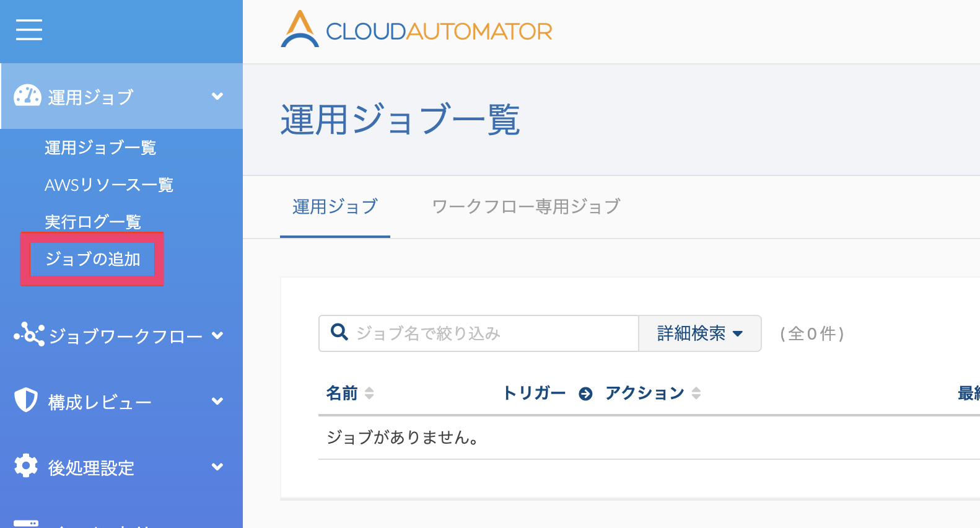
Task: Click the トリガー column header
Action: coord(534,393)
